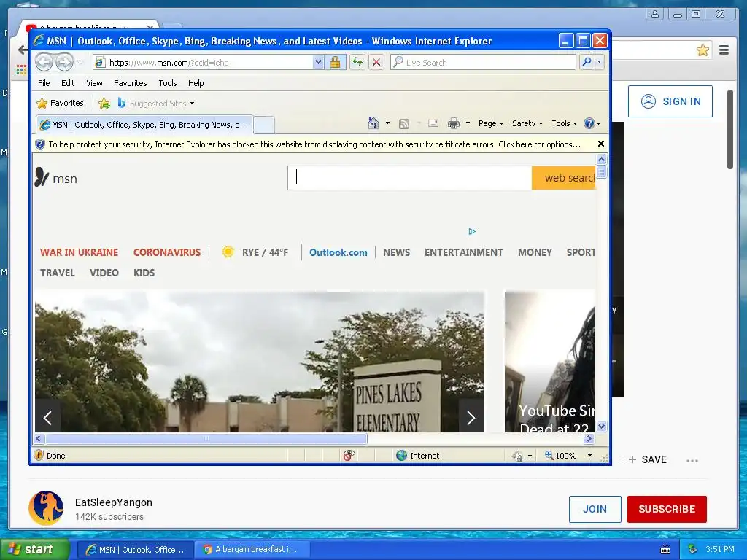Open the YouTube Singer story thumbnail
The width and height of the screenshot is (747, 560).
tap(550, 362)
